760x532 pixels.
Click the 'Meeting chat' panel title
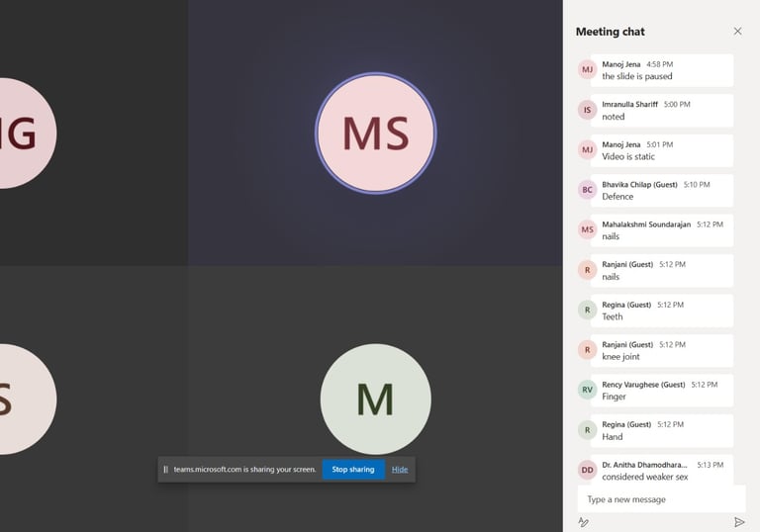pyautogui.click(x=611, y=32)
